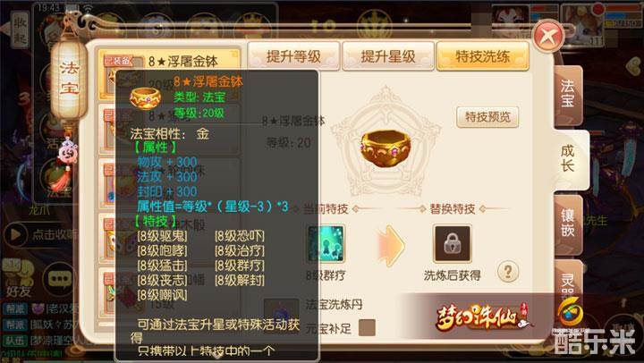Switch to the 提升星级 tab
Image resolution: width=644 pixels, height=363 pixels.
(388, 56)
